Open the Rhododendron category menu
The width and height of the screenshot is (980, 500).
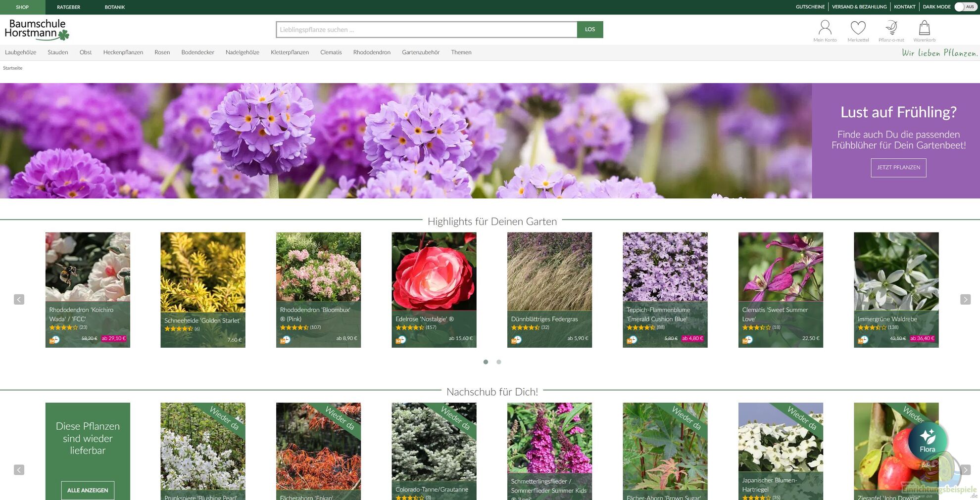click(372, 52)
